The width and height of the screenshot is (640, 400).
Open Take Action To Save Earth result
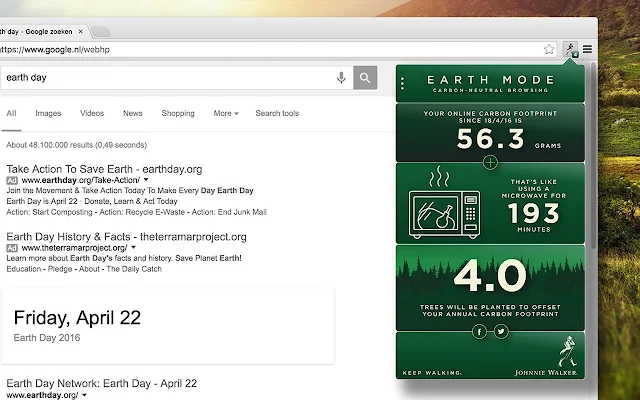pyautogui.click(x=104, y=169)
